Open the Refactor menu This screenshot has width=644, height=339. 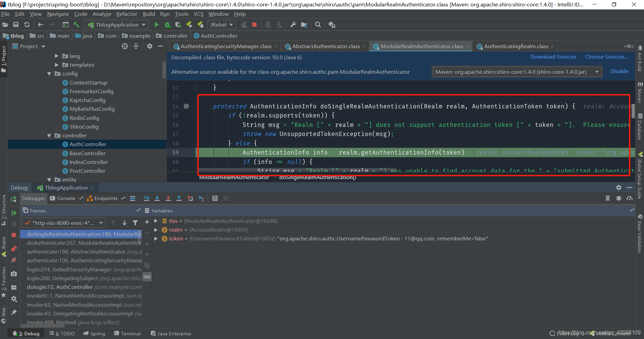(127, 14)
